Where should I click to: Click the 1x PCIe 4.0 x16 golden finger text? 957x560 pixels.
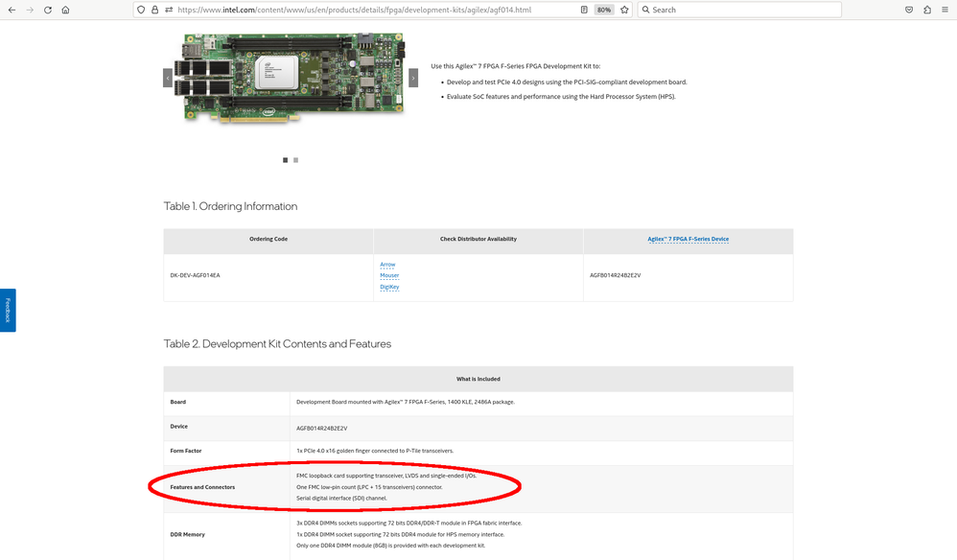375,451
